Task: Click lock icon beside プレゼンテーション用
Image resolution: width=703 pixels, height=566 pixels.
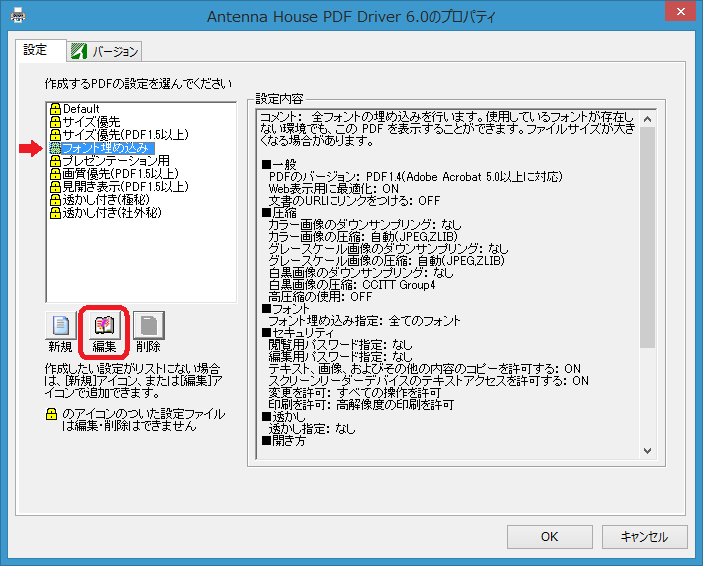Action: 55,161
